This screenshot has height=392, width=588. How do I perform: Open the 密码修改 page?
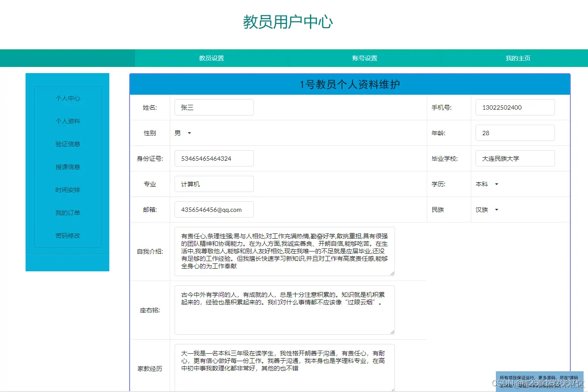[x=67, y=236]
